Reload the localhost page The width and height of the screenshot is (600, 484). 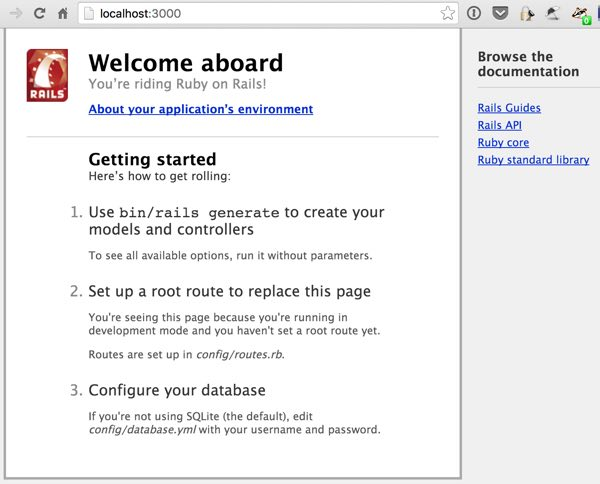pos(39,13)
